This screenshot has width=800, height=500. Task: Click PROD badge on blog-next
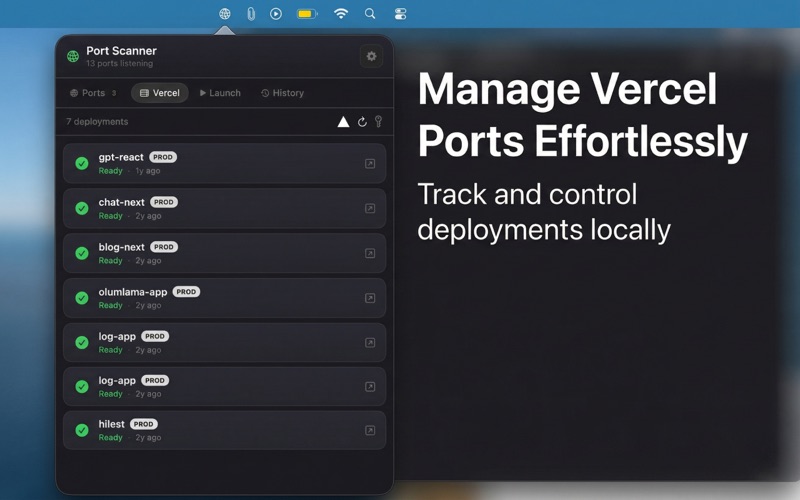click(164, 247)
